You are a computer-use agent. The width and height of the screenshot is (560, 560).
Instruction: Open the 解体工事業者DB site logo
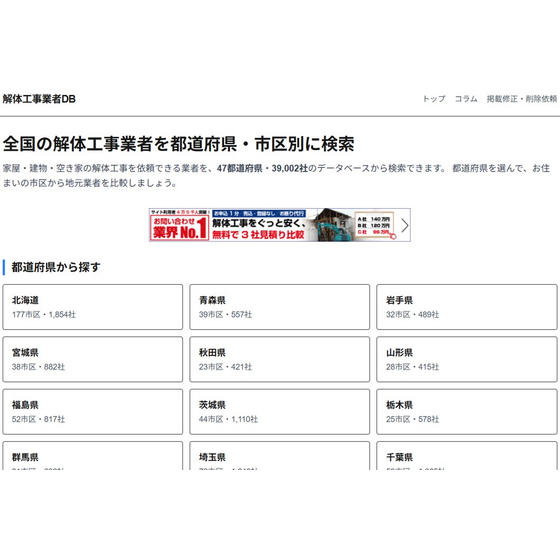click(x=39, y=99)
